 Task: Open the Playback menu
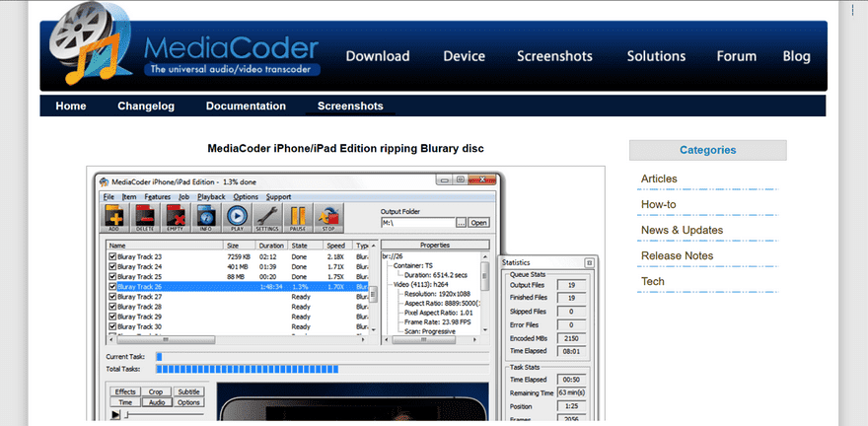point(211,197)
